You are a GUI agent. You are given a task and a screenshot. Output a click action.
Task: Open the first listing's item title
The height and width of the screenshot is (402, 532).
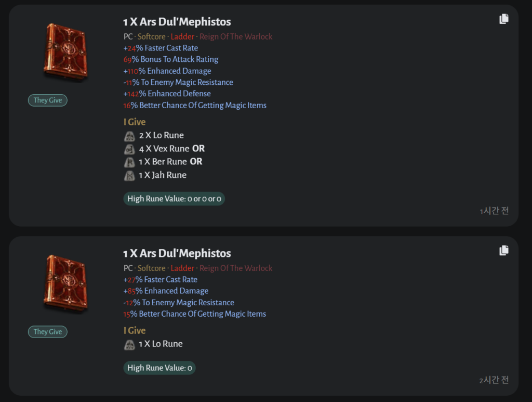[x=177, y=22]
